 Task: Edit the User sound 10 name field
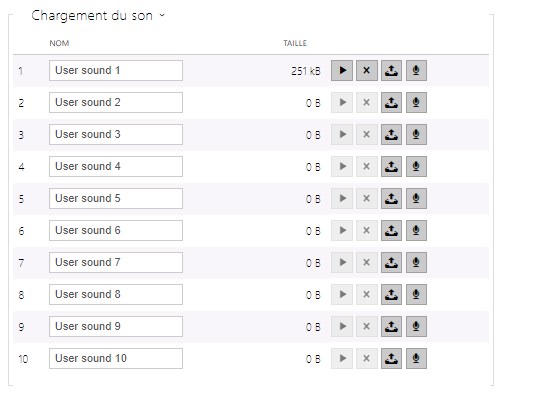point(116,358)
